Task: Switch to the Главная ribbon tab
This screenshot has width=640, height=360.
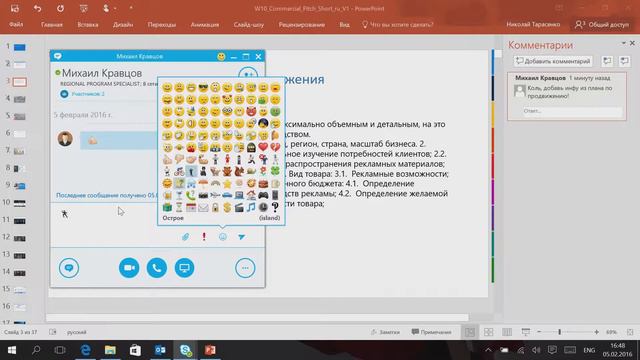Action: (52, 24)
